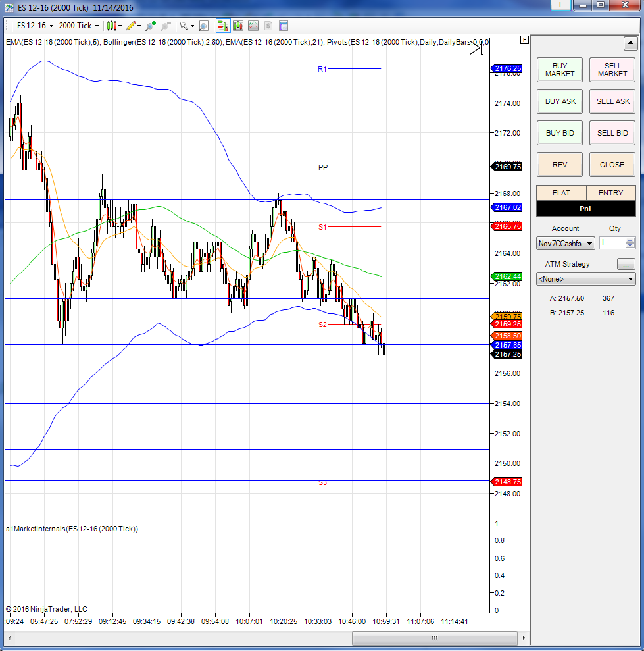Click the scrollbar right arrow
The image size is (644, 651).
524,638
